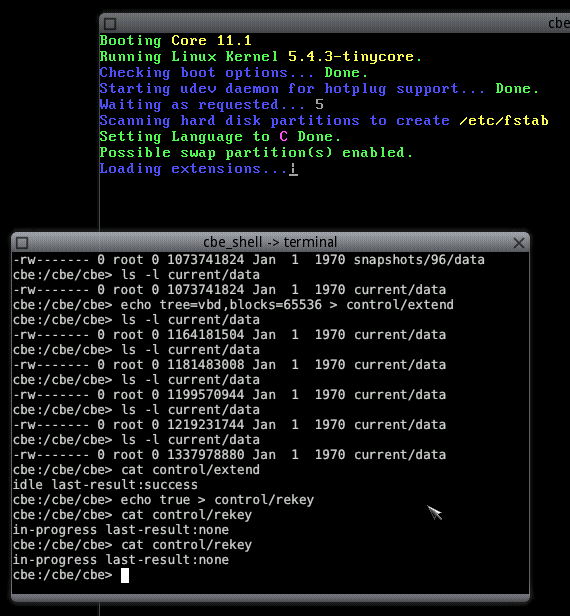570x616 pixels.
Task: Click the first 'in-progress last-result:none' output
Action: [121, 530]
